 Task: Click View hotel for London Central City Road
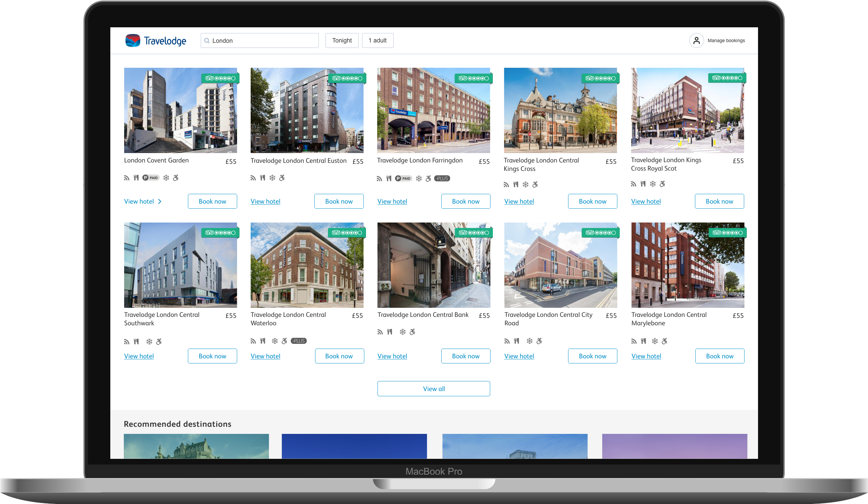[519, 356]
